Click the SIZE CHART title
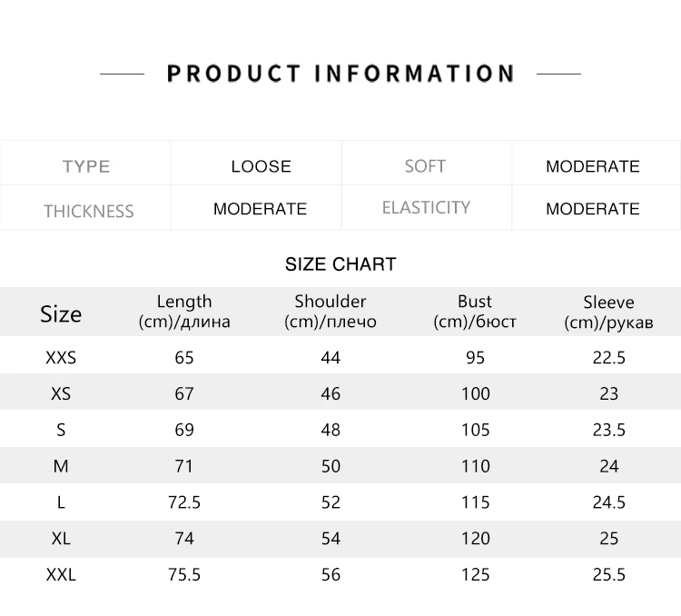The width and height of the screenshot is (681, 616). click(x=340, y=264)
